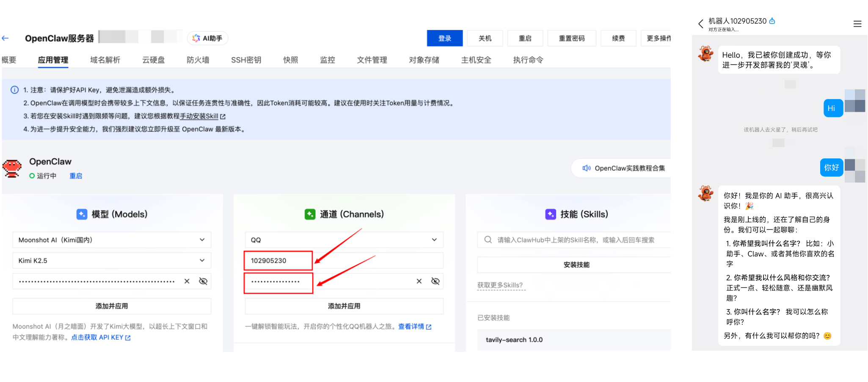The image size is (868, 382).
Task: Clear the QQ channel secret field
Action: point(419,281)
